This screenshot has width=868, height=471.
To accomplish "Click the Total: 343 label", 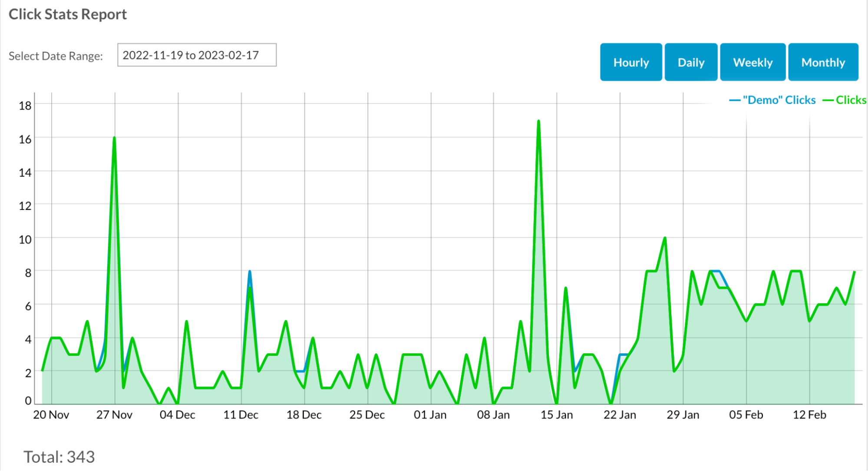I will click(x=59, y=456).
